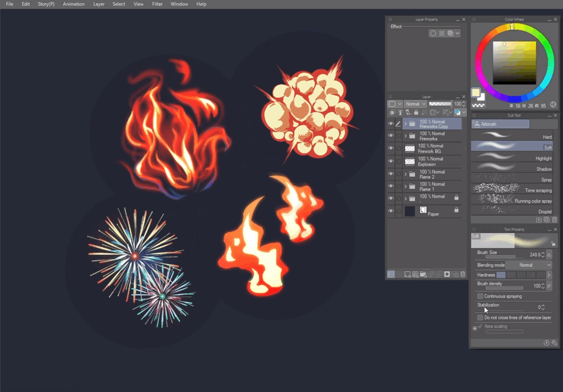Image resolution: width=563 pixels, height=392 pixels.
Task: Enable Do not cross lines of reference layer
Action: pos(480,318)
